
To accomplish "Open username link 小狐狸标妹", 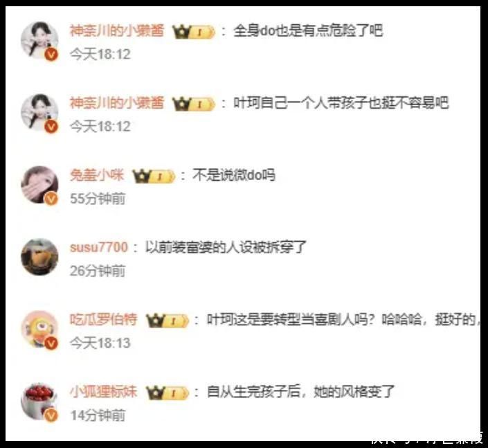I will (104, 392).
